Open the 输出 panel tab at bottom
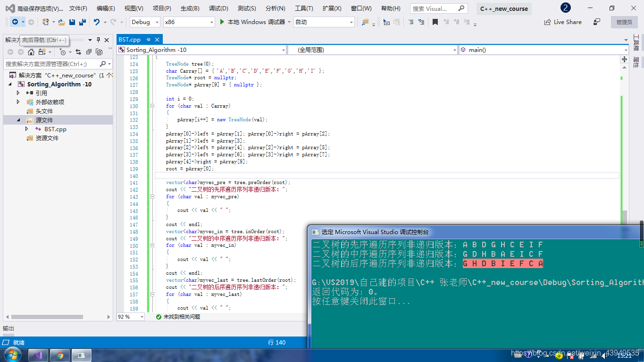The image size is (644, 362). [8, 328]
